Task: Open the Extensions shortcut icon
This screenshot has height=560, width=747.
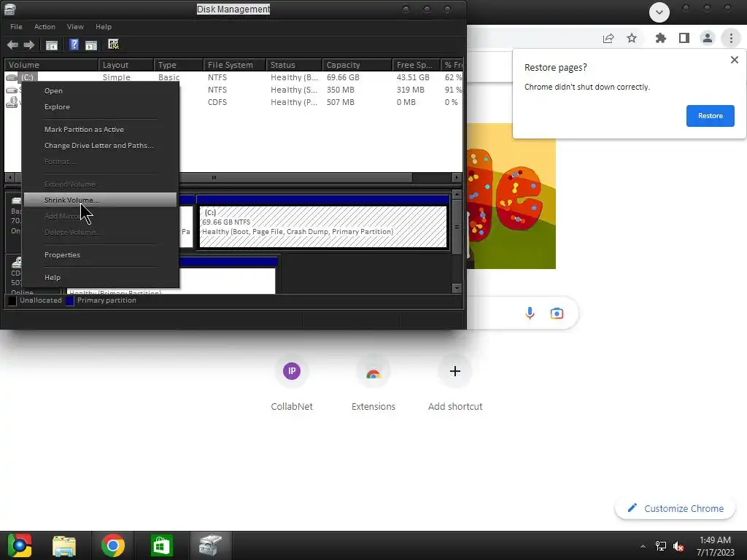Action: pyautogui.click(x=373, y=371)
